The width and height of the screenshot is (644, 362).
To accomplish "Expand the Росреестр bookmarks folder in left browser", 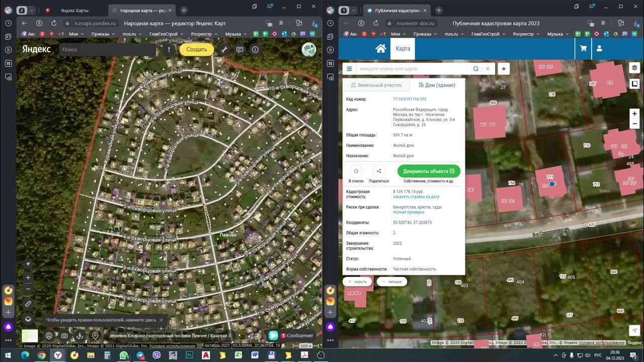I will point(204,34).
